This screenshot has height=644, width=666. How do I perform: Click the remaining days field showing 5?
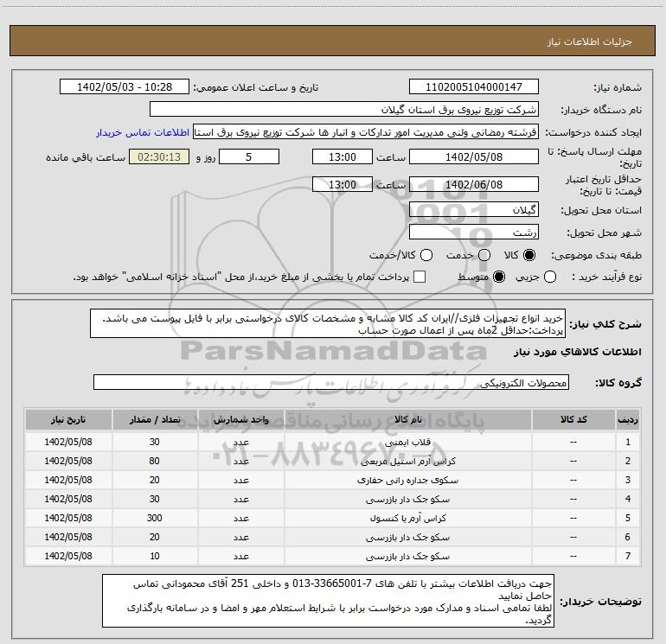pos(249,157)
